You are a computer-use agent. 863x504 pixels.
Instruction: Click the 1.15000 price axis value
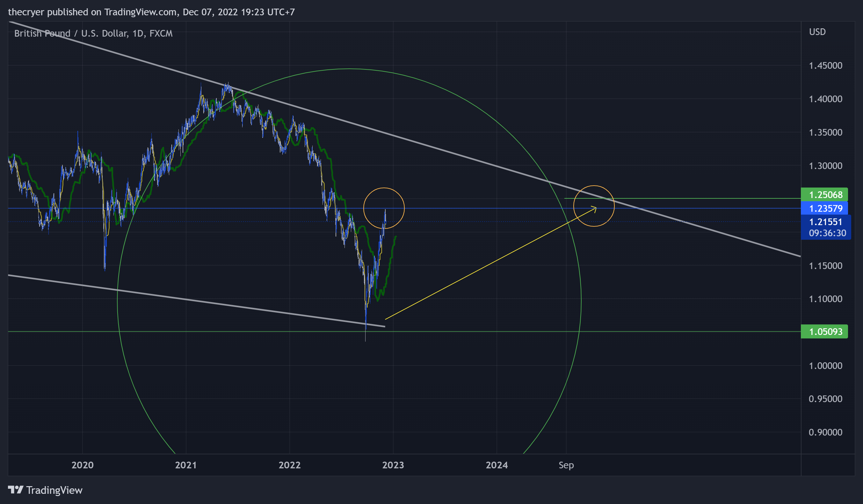point(825,266)
